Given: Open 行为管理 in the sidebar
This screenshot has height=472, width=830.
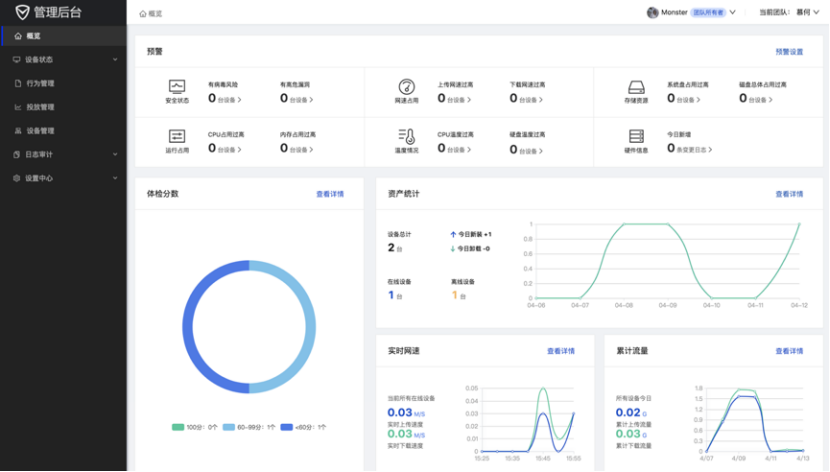Looking at the screenshot, I should [40, 83].
